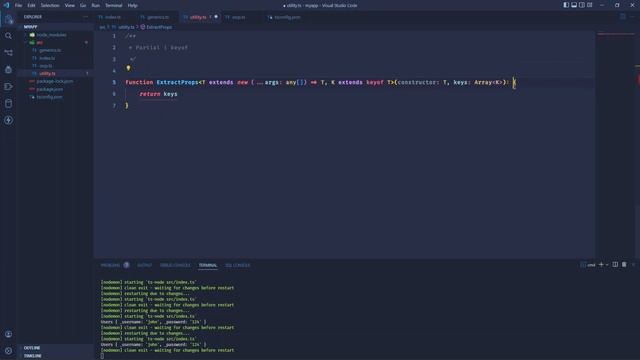Open utility.ts in the explorer tree
Viewport: 640px width, 360px height.
[56, 73]
